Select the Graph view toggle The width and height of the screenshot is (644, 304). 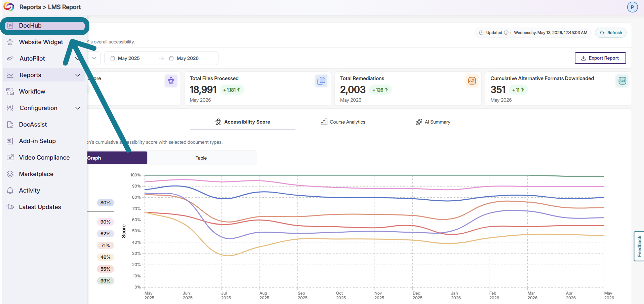117,158
